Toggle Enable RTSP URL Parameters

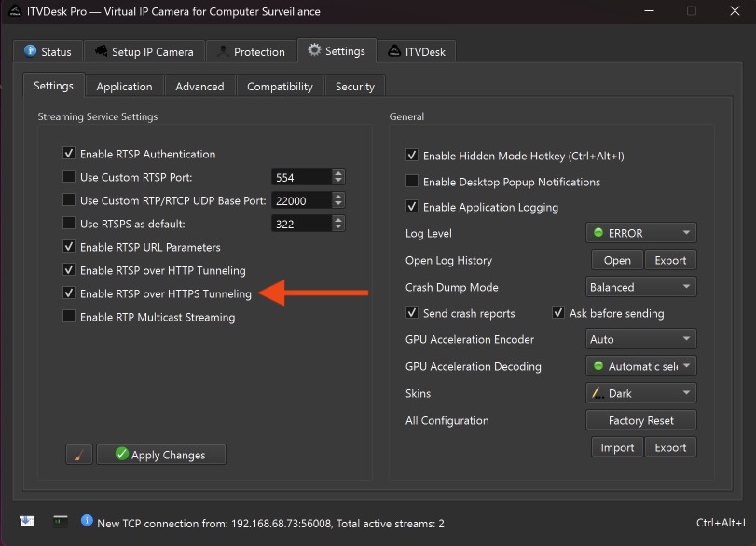69,246
